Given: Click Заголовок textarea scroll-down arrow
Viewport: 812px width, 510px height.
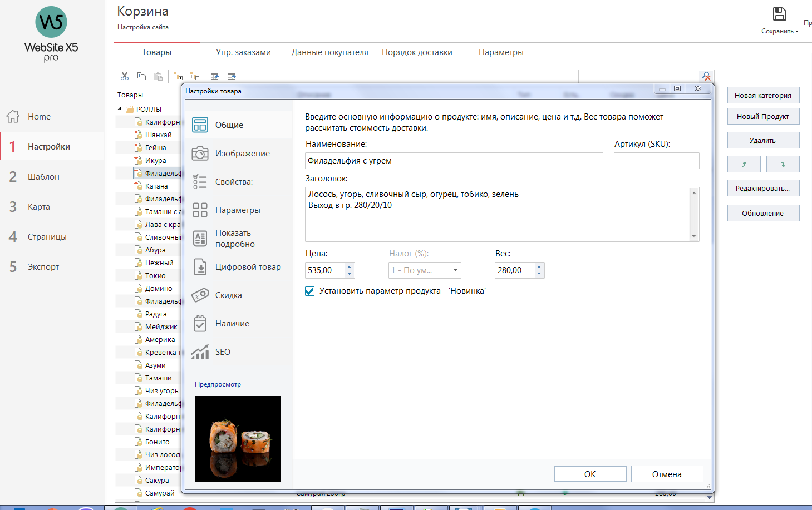Looking at the screenshot, I should 694,236.
